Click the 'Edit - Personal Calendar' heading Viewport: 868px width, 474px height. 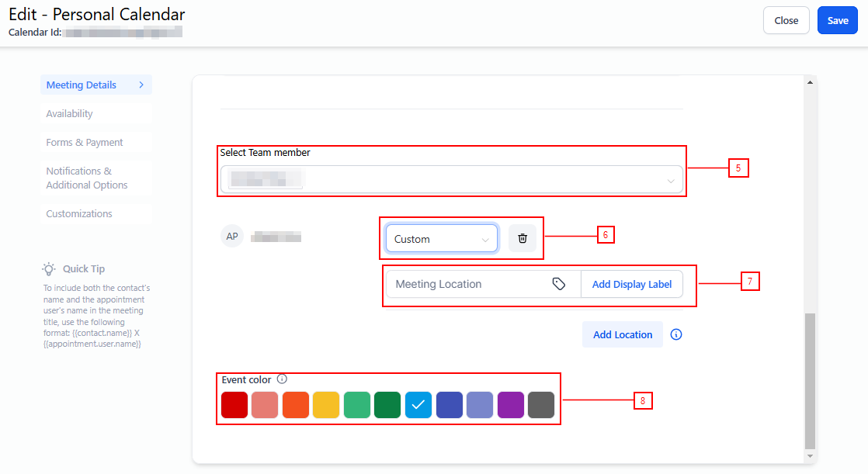pos(97,15)
